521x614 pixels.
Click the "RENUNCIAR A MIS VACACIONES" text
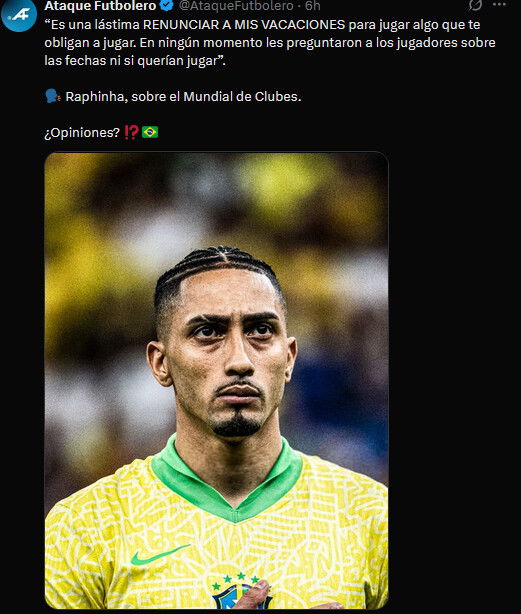[244, 25]
